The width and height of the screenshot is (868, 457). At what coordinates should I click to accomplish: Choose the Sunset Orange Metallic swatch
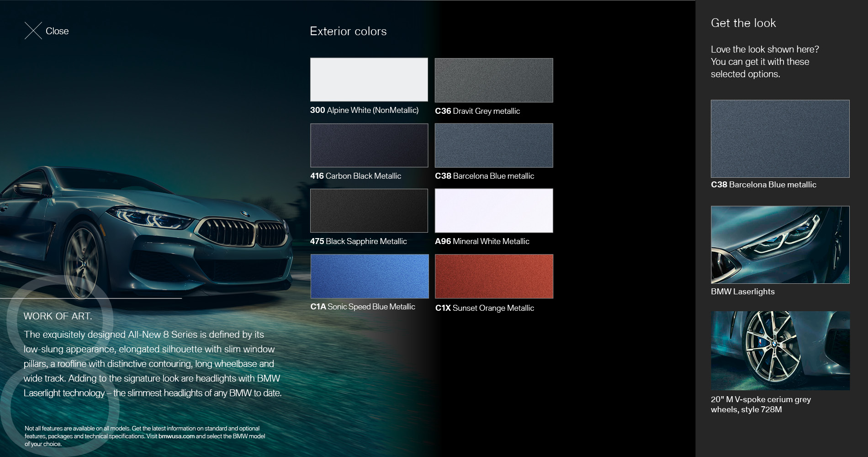[494, 276]
